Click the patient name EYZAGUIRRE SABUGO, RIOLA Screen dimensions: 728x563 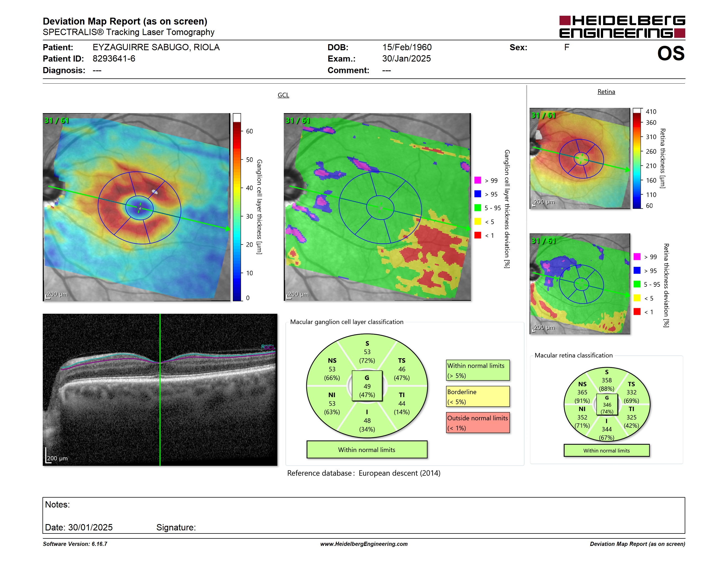pyautogui.click(x=156, y=47)
